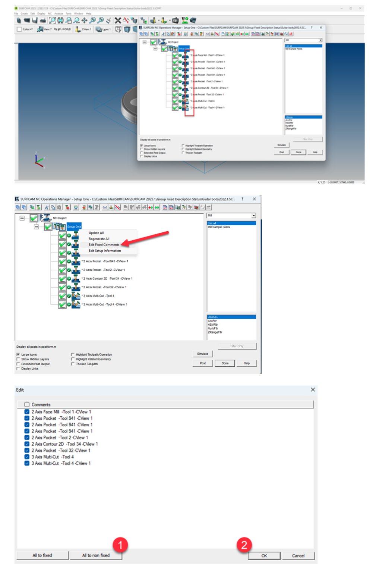392x570 pixels.
Task: Click OK in the Edit dialog
Action: pos(264,555)
